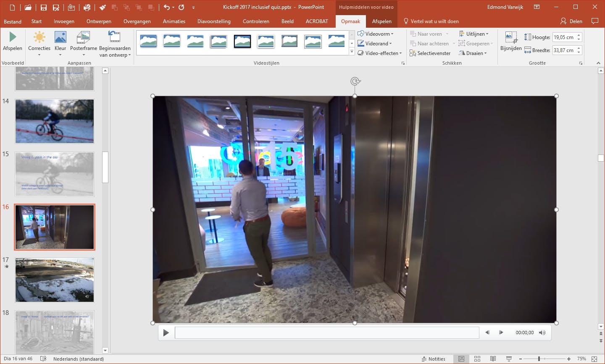This screenshot has width=605, height=364.
Task: Click the Redo/Repeat arrow icon
Action: 181,7
